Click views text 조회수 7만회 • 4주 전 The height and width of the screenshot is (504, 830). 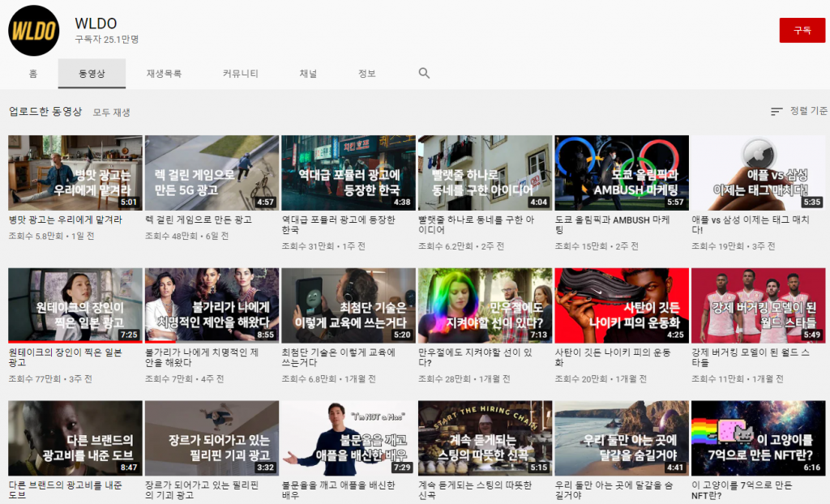tap(184, 379)
